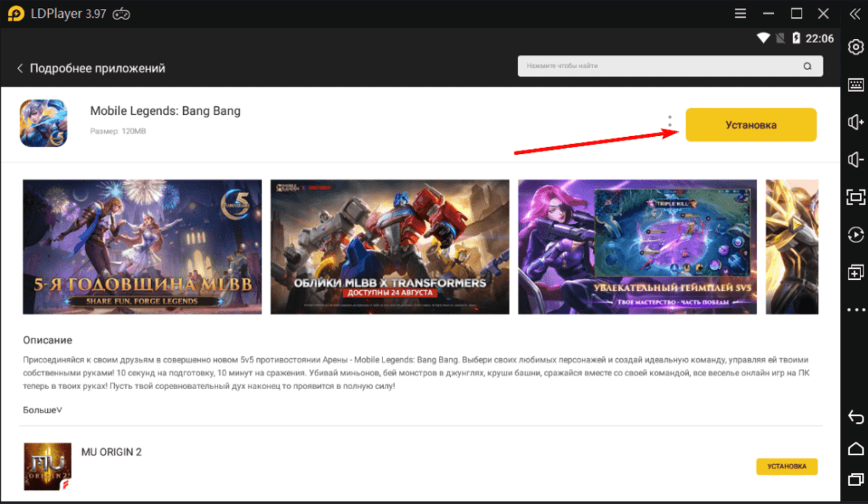This screenshot has width=868, height=504.
Task: Click Размер: 120MB label
Action: coord(118,131)
